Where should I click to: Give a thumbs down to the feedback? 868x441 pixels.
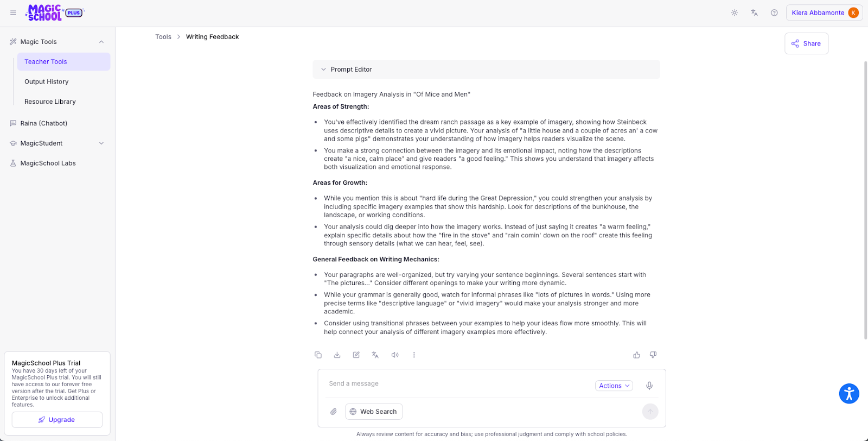(653, 355)
